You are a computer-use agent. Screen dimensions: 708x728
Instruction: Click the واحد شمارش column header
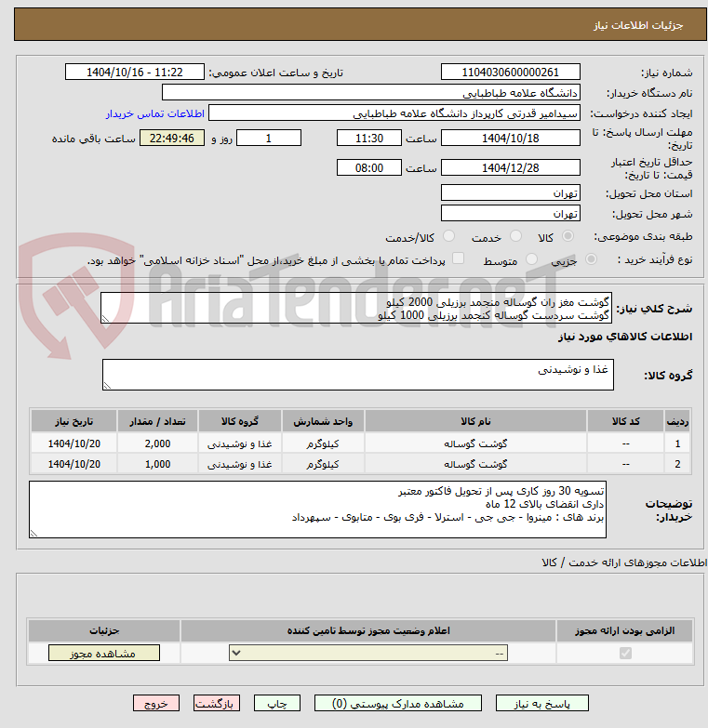[x=323, y=421]
